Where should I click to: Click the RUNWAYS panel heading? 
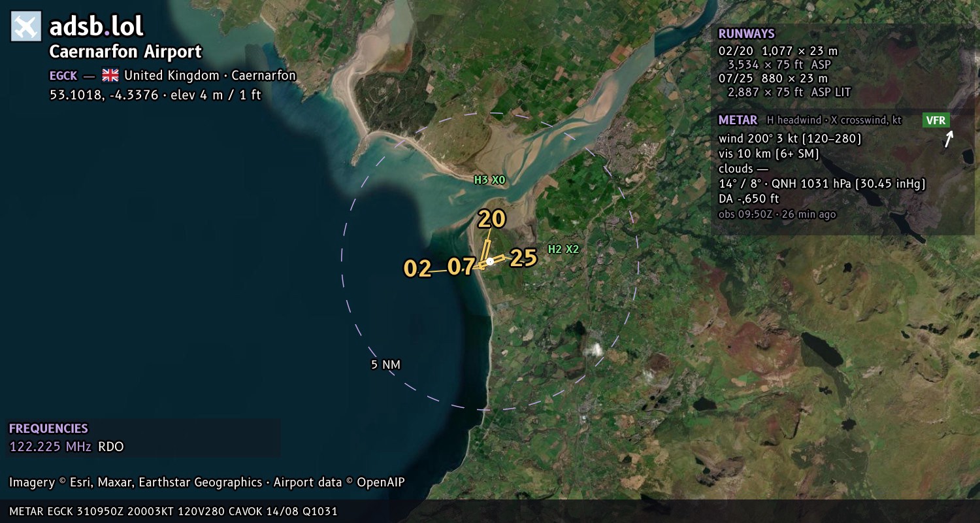(x=746, y=34)
